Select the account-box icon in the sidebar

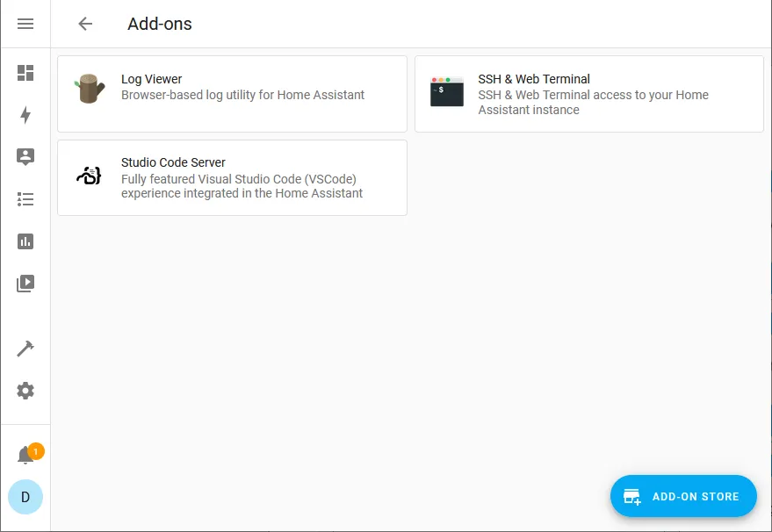point(25,156)
